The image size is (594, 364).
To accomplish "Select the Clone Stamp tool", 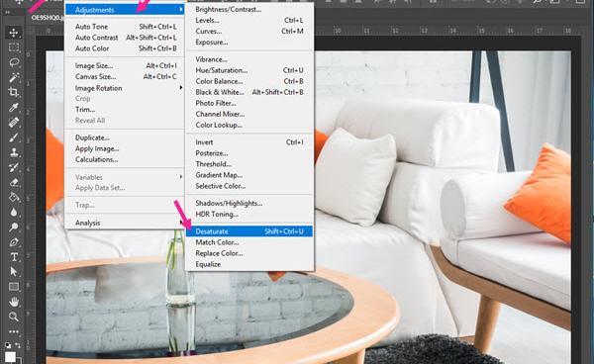I will pos(14,152).
